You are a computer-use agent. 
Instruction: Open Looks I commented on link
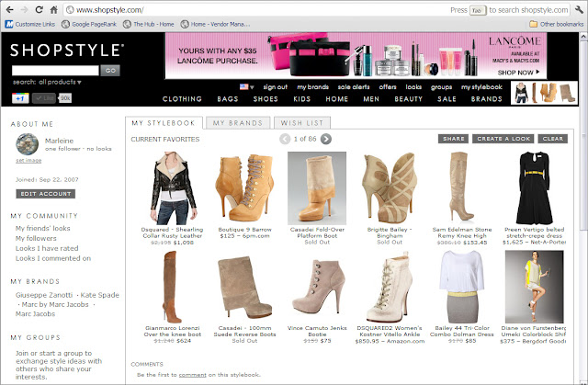point(53,259)
